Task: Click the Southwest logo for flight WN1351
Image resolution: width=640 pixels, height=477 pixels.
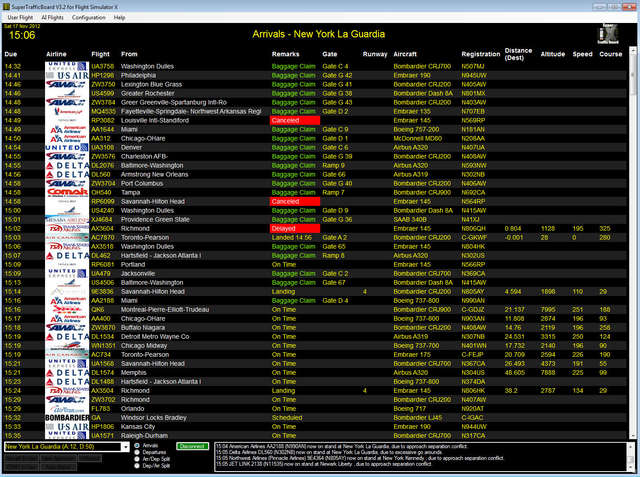Action: 67,346
